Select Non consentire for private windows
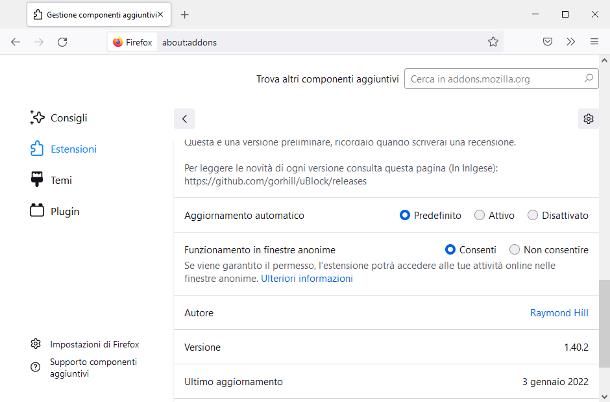This screenshot has height=402, width=610. tap(514, 249)
